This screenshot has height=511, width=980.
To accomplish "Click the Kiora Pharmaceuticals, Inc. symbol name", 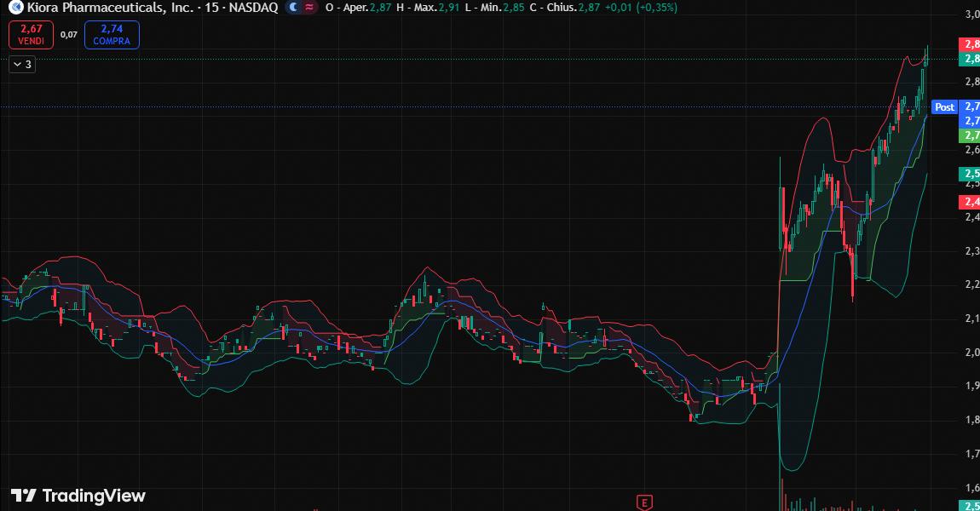I will [110, 8].
